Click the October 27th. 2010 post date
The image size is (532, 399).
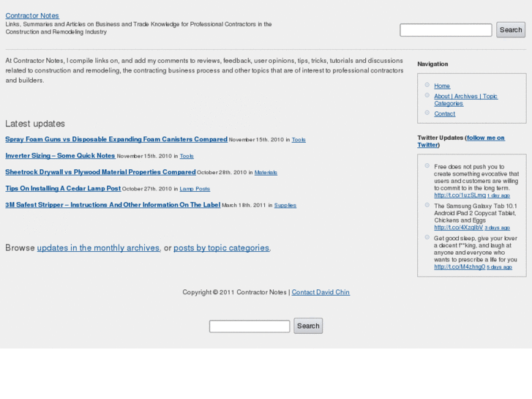tap(146, 189)
